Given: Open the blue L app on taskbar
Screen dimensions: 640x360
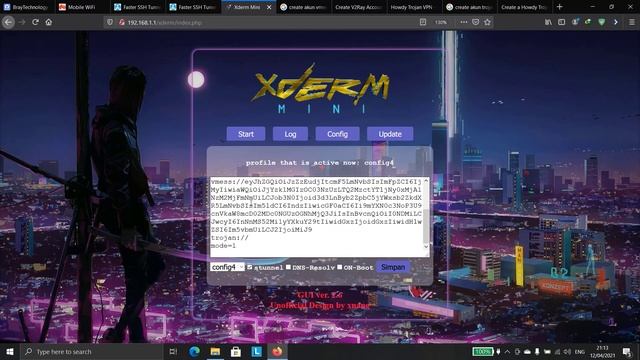Looking at the screenshot, I should coord(256,351).
